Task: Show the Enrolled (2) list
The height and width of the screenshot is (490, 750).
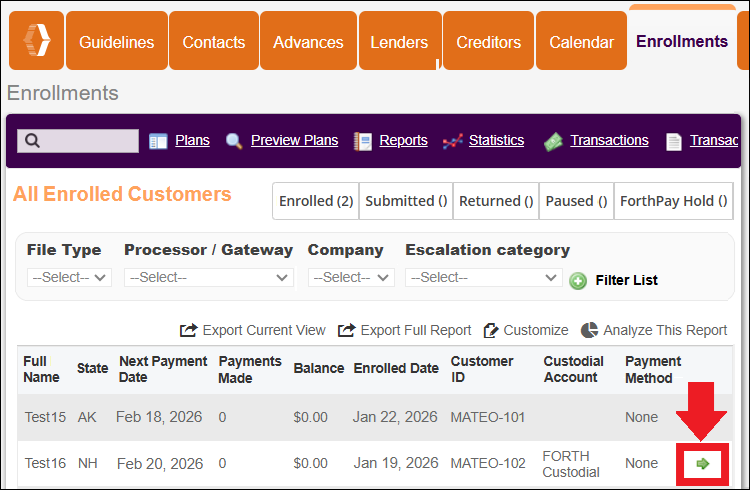Action: (x=316, y=201)
